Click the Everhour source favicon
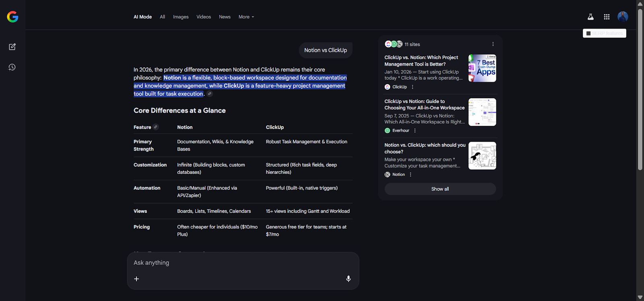The height and width of the screenshot is (301, 644). point(387,131)
